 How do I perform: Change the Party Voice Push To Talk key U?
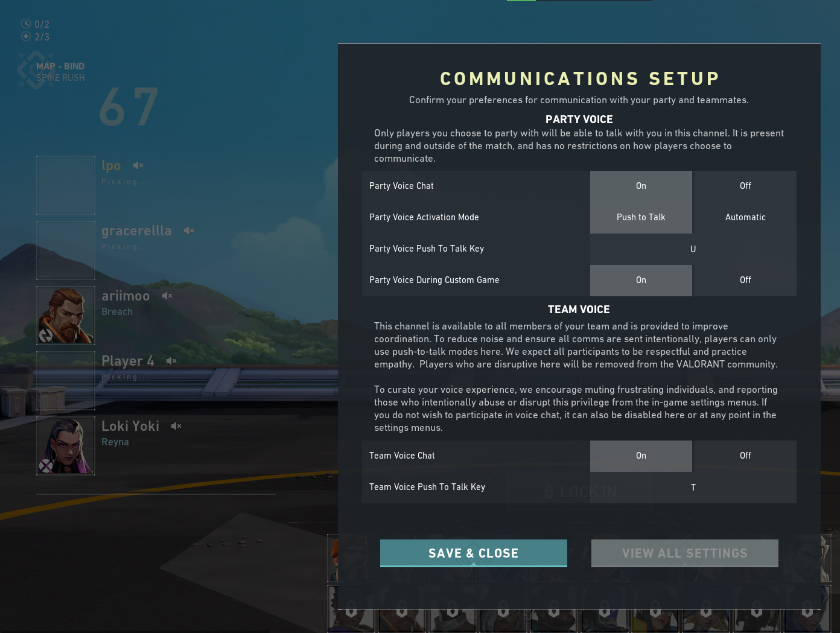[693, 249]
